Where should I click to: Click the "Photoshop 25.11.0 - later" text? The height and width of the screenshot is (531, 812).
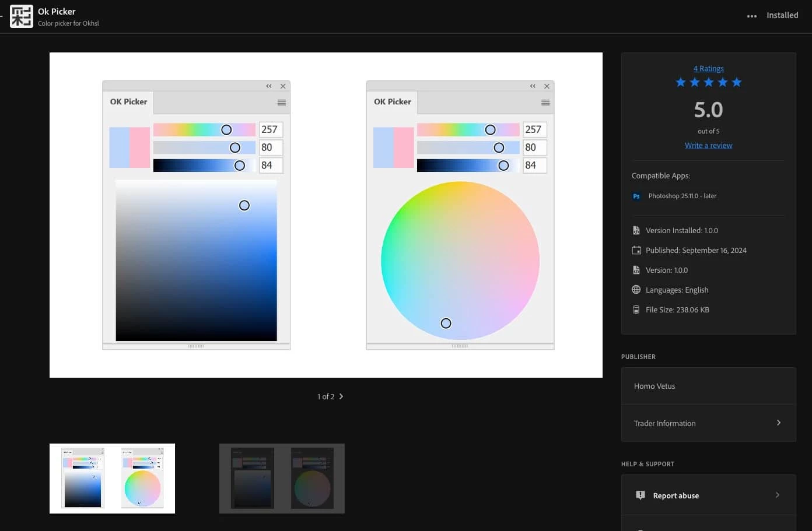682,196
